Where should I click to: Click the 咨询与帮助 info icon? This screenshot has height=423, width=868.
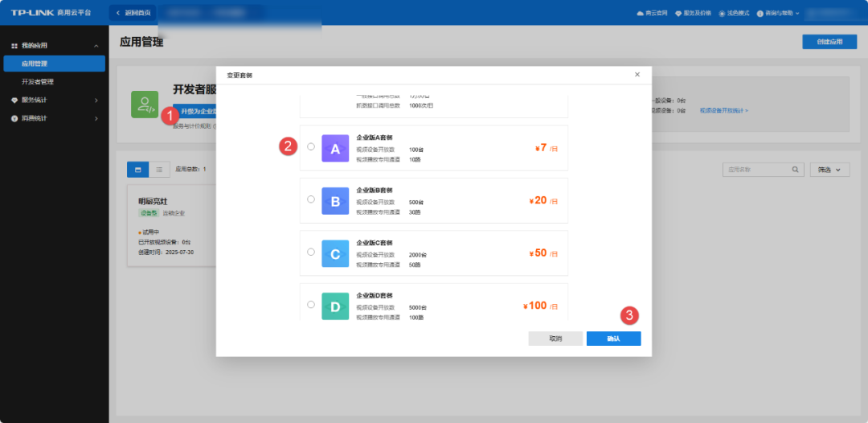point(760,13)
